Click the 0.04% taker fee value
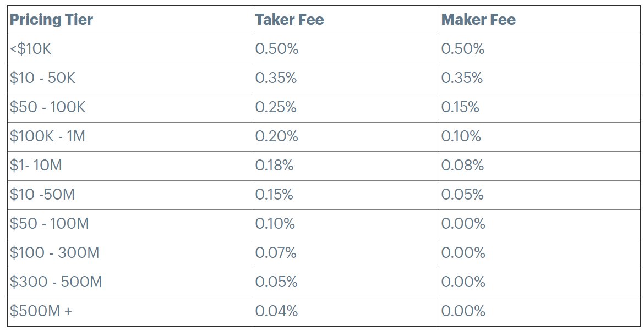Image resolution: width=644 pixels, height=331 pixels. [x=276, y=311]
